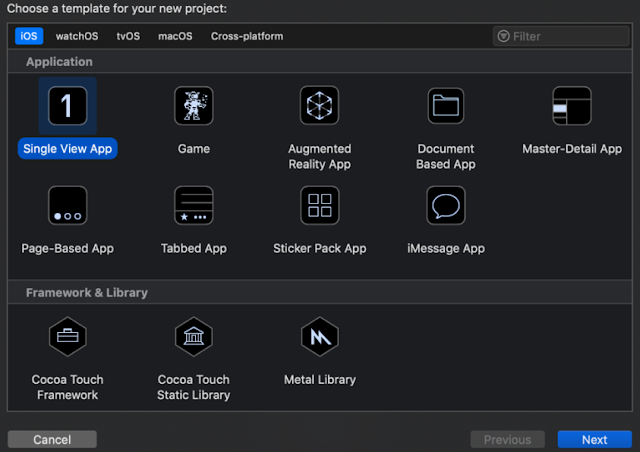Select the Sticker Pack App grid icon
Viewport: 640px width, 452px height.
pyautogui.click(x=320, y=205)
